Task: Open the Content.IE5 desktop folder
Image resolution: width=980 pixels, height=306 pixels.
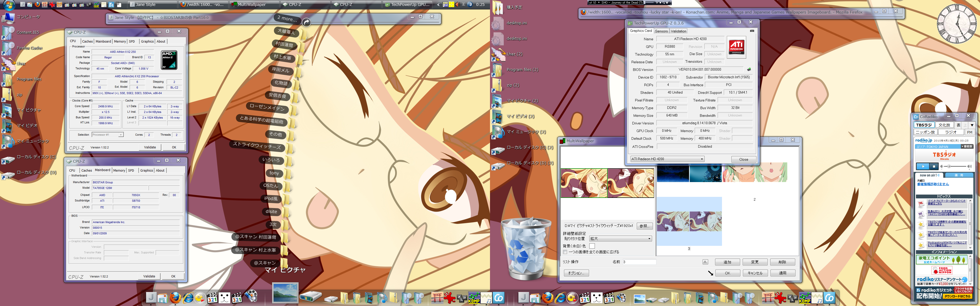Action: 8,33
